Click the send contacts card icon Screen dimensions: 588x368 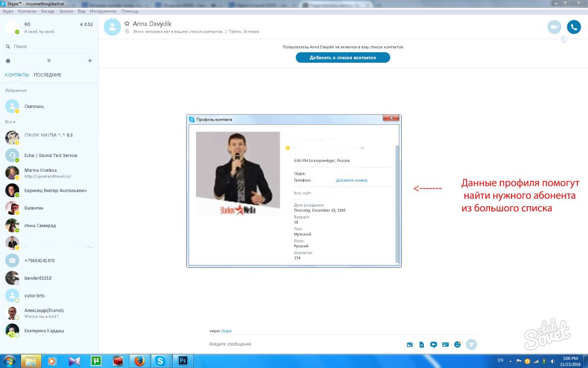pyautogui.click(x=445, y=344)
